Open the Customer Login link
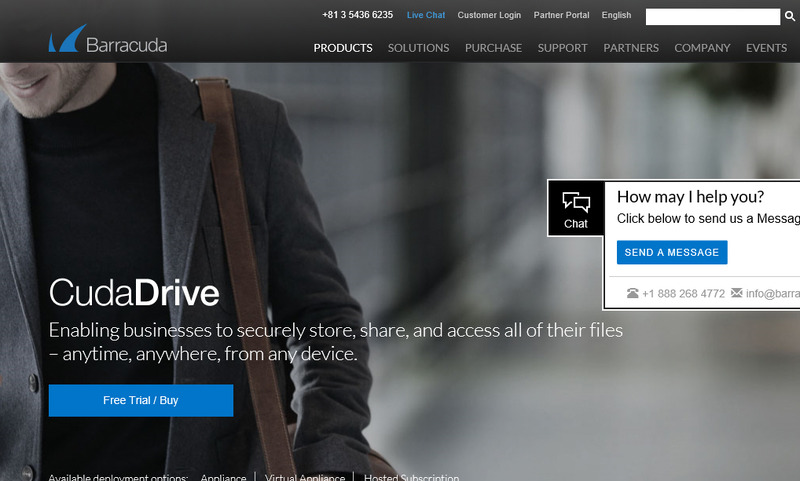Image resolution: width=800 pixels, height=481 pixels. click(x=489, y=15)
